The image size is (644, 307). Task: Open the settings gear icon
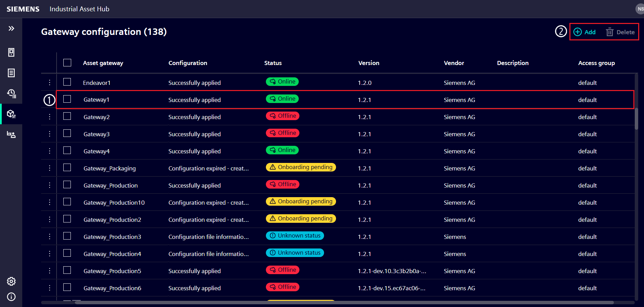pos(11,281)
